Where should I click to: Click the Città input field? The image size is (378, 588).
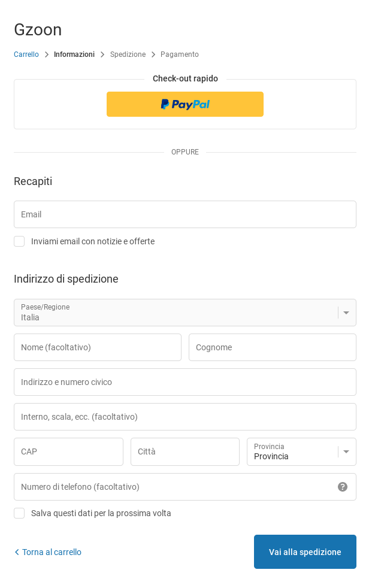click(x=185, y=451)
